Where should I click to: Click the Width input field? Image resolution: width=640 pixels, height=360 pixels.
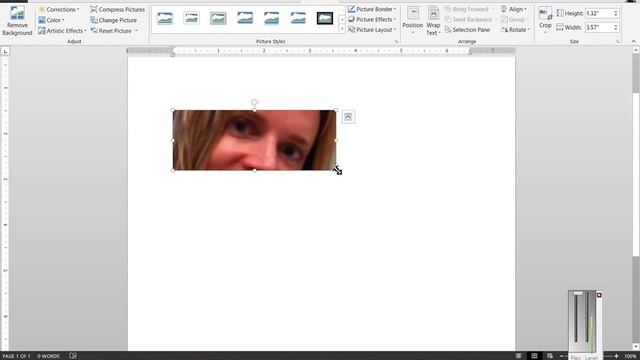point(599,27)
